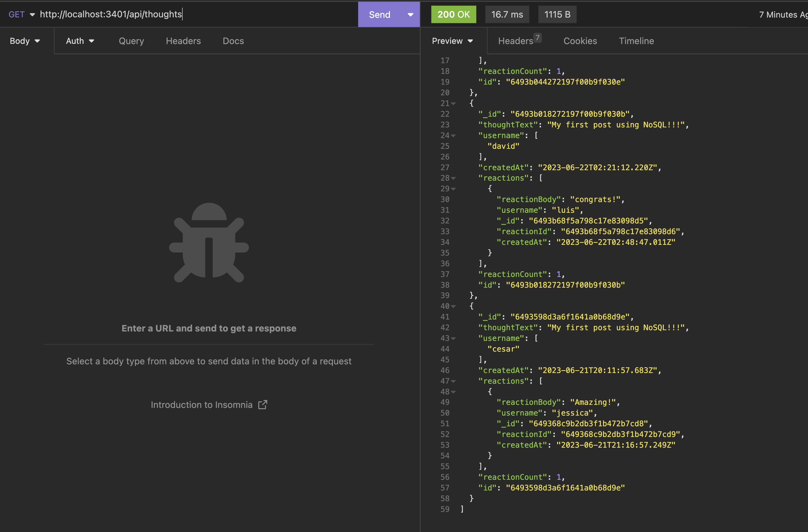Switch to the Query tab
The width and height of the screenshot is (808, 532).
(131, 41)
